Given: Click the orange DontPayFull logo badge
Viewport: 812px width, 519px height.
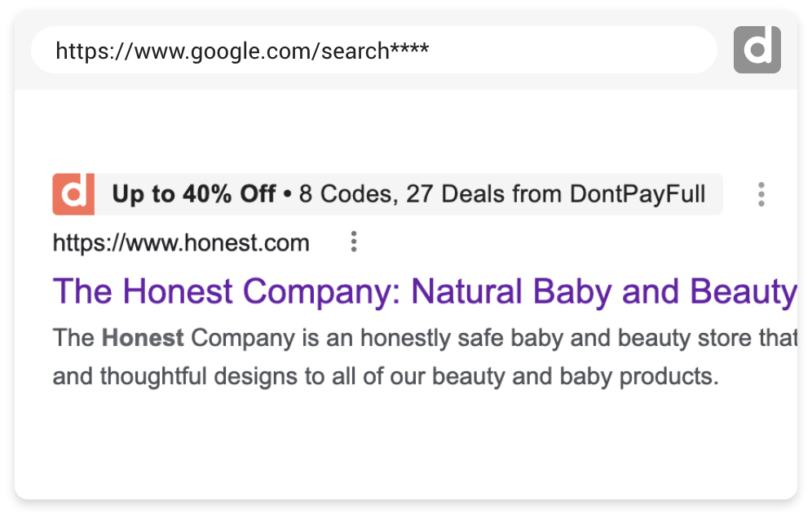Looking at the screenshot, I should (73, 194).
